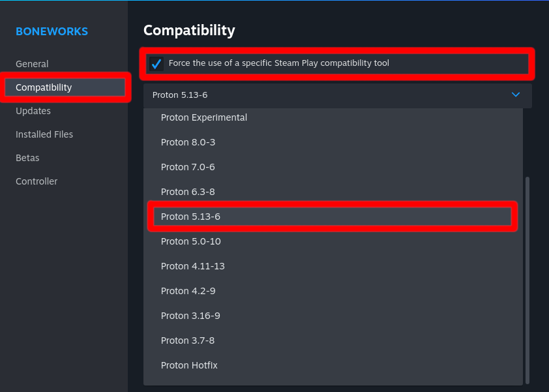Pick Proton 4.11-13 option
Screen dimensions: 549x392
(193, 266)
